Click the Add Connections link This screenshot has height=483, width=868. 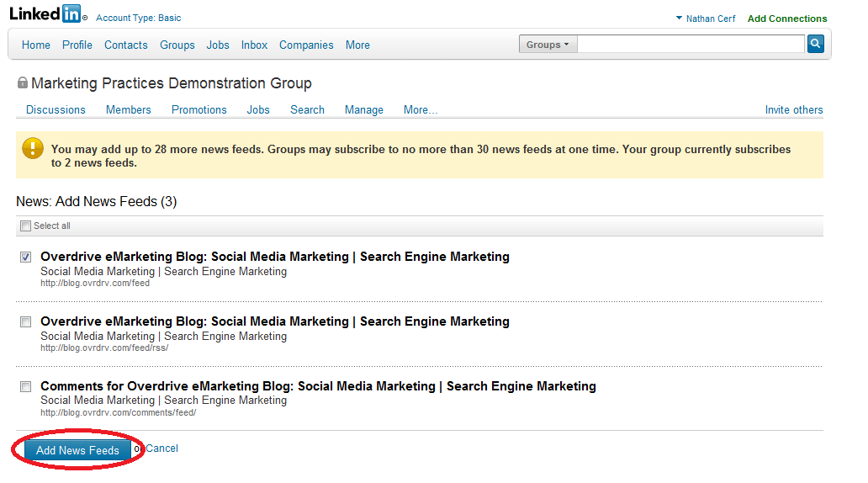[787, 19]
